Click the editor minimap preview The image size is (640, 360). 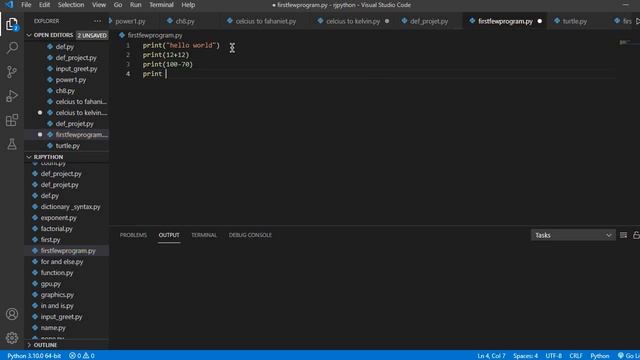(625, 42)
